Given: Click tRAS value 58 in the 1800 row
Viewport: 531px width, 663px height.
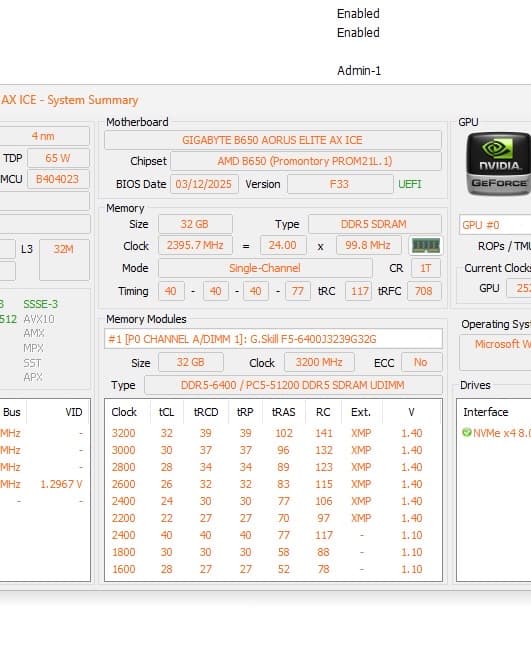Looking at the screenshot, I should (283, 552).
